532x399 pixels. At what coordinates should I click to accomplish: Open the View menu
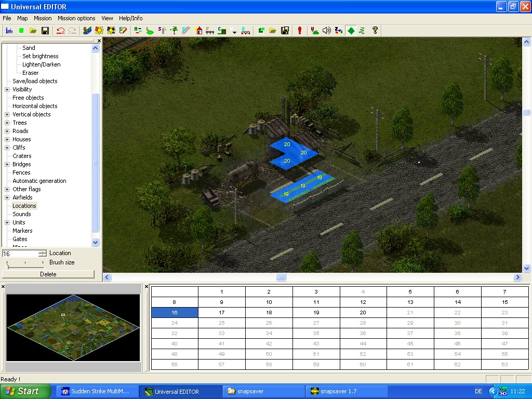coord(107,18)
